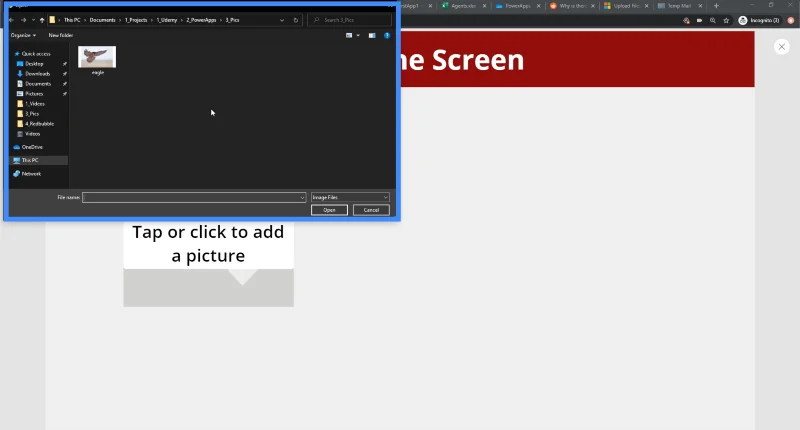
Task: Open the 1_Videos folder shortcut
Action: click(35, 104)
